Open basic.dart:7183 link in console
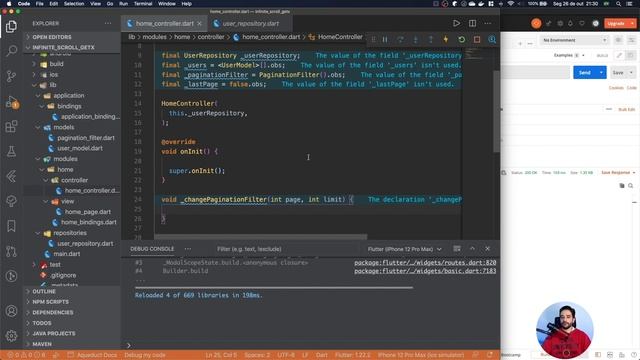 tap(425, 271)
